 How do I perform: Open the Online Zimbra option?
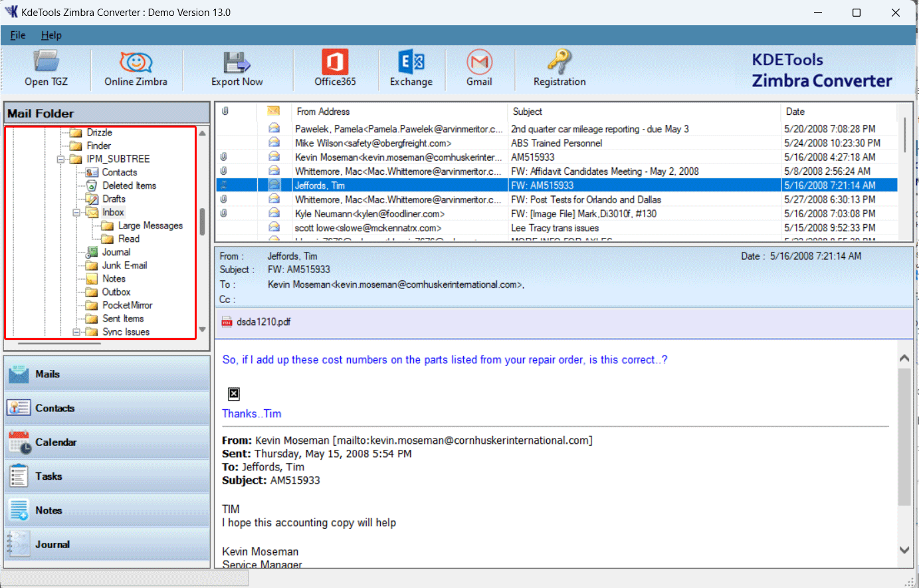[136, 68]
